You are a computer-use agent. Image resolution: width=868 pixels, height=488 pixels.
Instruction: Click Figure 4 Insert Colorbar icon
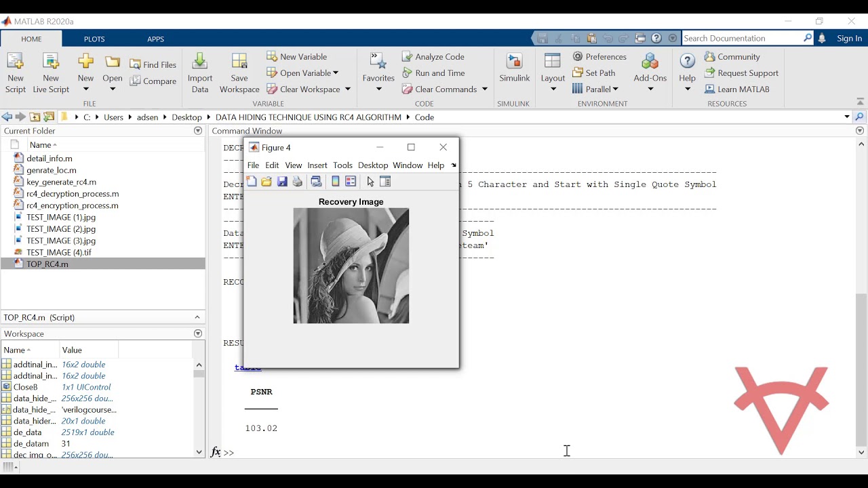[335, 182]
